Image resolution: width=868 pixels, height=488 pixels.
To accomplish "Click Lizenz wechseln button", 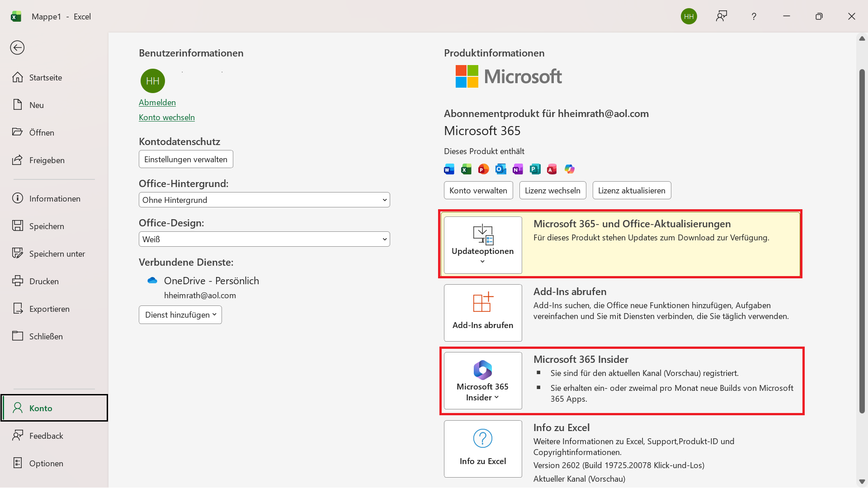I will (x=552, y=191).
